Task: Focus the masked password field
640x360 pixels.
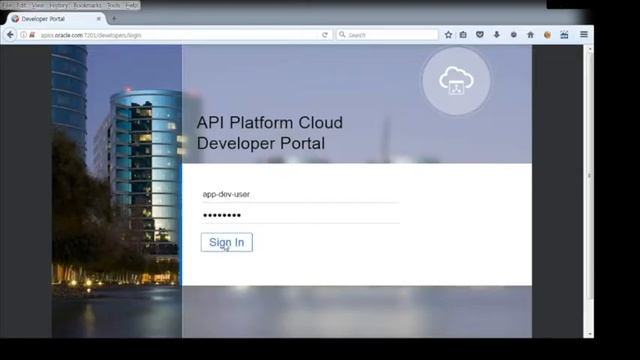Action: click(x=301, y=216)
